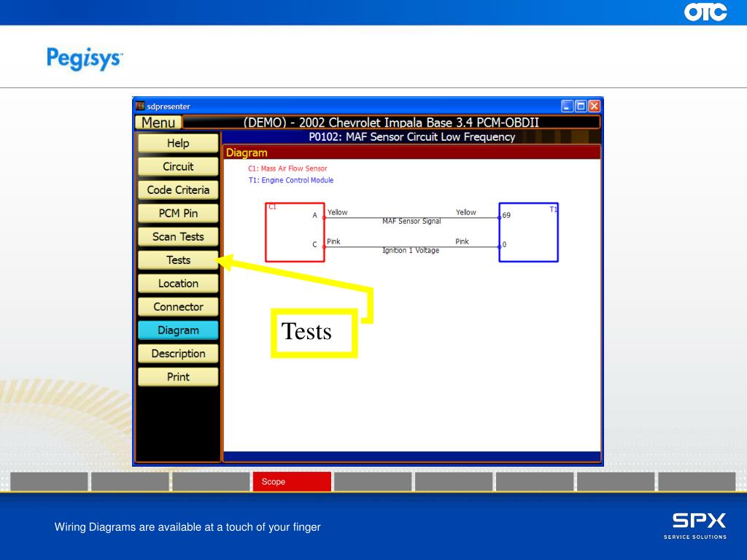Click the blue T1 module connector box
The image size is (747, 560).
click(528, 233)
